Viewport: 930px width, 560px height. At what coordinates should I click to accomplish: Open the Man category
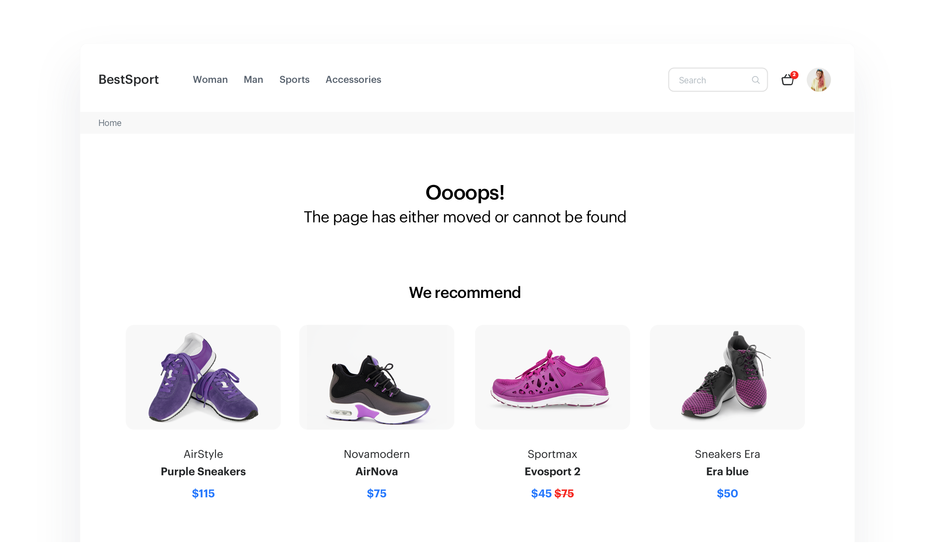point(253,79)
